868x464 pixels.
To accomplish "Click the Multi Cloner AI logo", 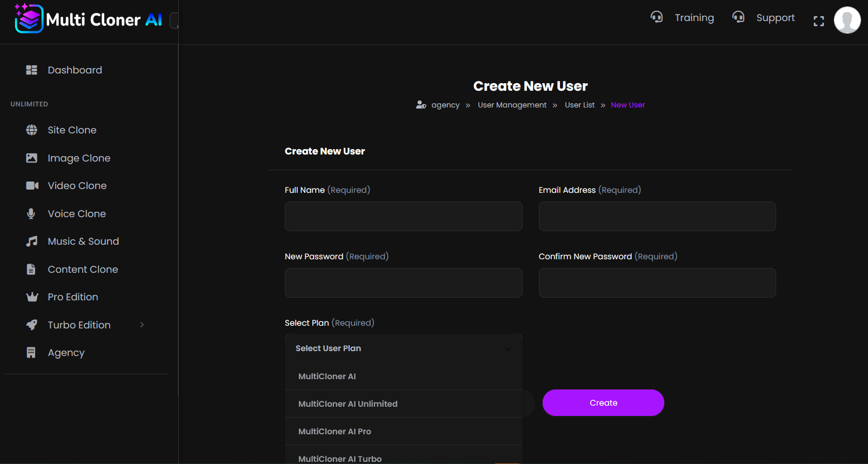I will (x=89, y=19).
